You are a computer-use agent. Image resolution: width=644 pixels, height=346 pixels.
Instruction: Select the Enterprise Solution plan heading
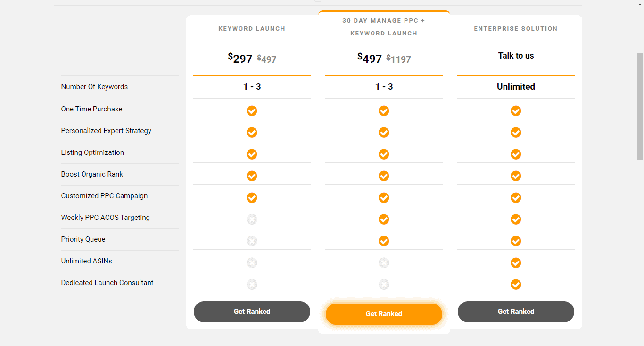click(x=516, y=29)
